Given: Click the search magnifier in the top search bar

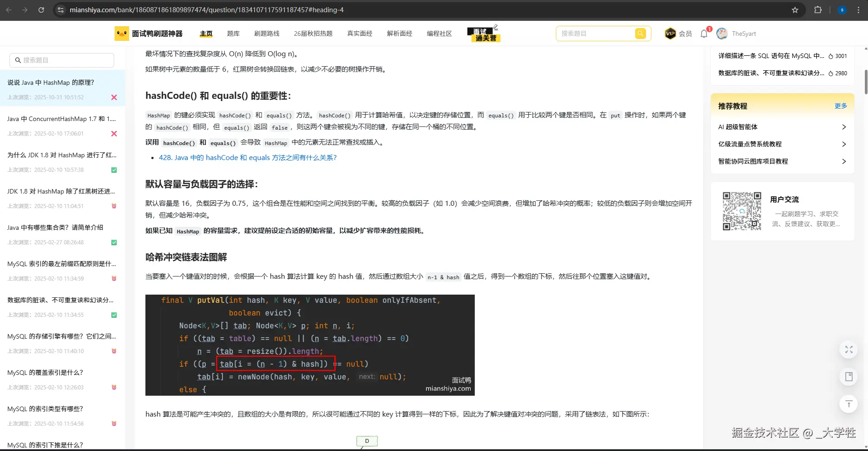Looking at the screenshot, I should point(640,33).
